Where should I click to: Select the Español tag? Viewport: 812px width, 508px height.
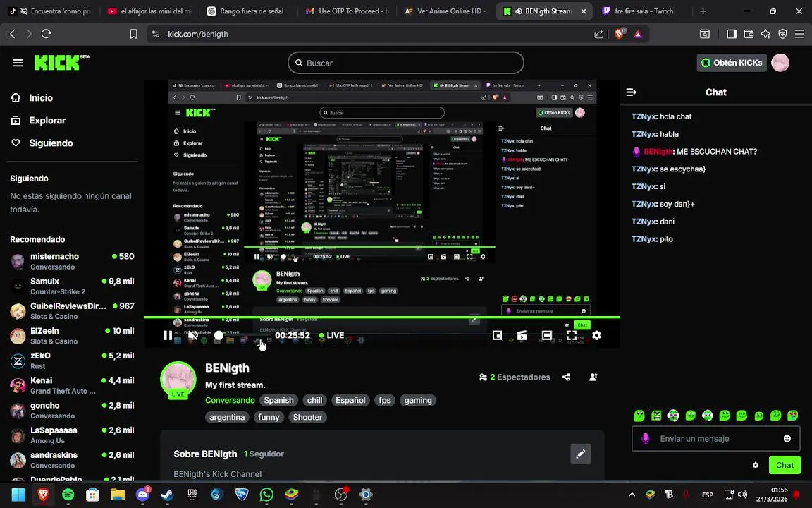[x=350, y=400]
